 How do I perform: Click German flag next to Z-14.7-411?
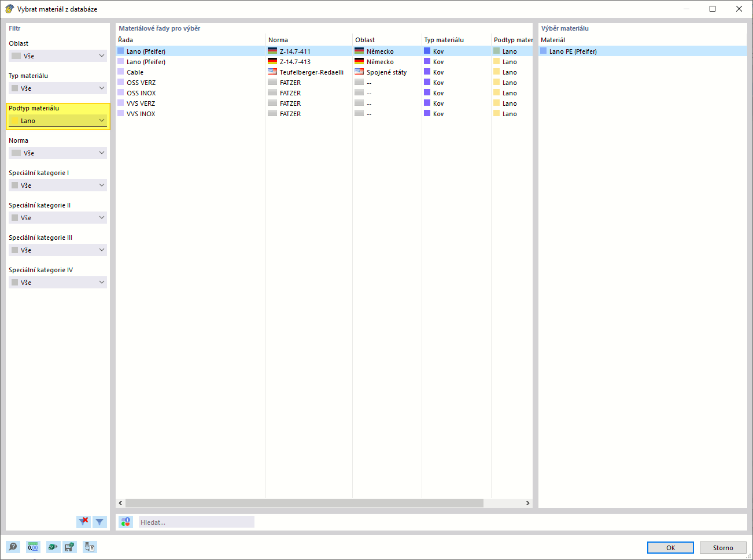point(272,51)
